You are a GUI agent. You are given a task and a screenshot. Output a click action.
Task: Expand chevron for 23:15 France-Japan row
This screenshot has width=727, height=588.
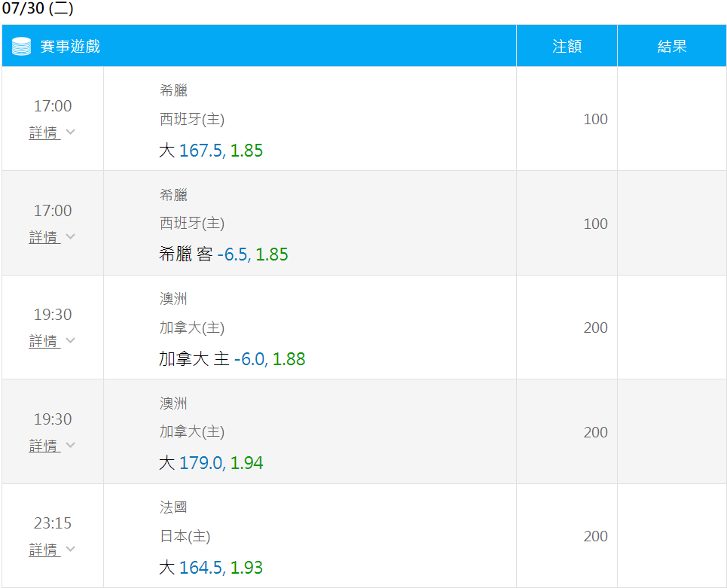71,549
